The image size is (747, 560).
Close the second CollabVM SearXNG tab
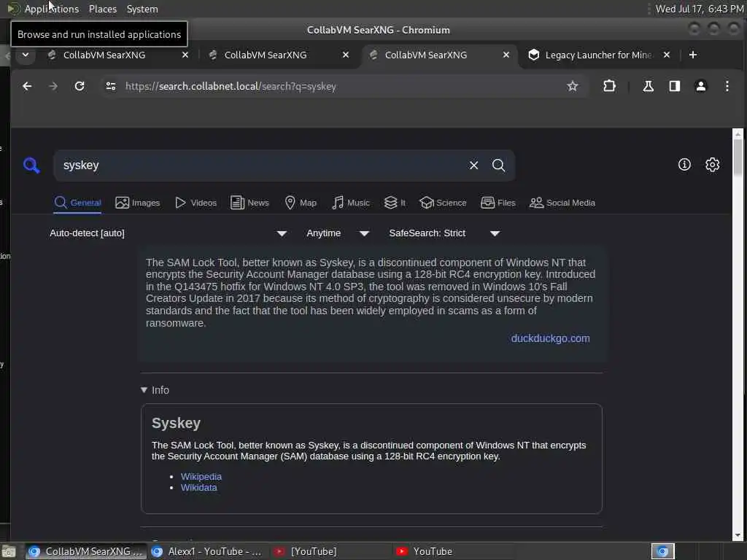[x=346, y=55]
